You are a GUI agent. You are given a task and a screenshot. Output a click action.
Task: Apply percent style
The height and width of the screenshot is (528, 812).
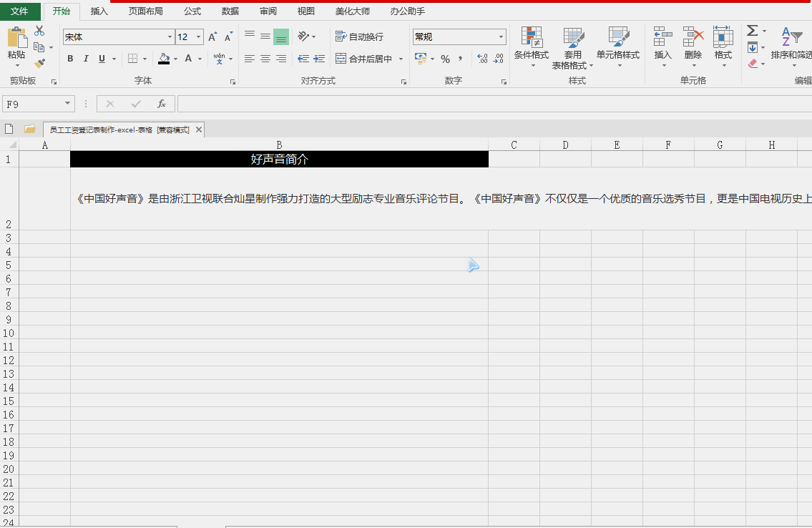[x=446, y=59]
